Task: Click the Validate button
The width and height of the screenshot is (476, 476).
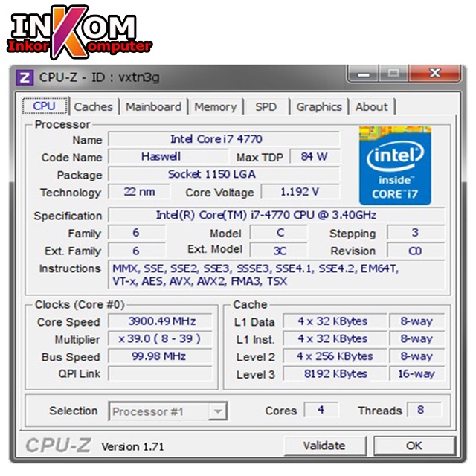Action: pyautogui.click(x=324, y=446)
